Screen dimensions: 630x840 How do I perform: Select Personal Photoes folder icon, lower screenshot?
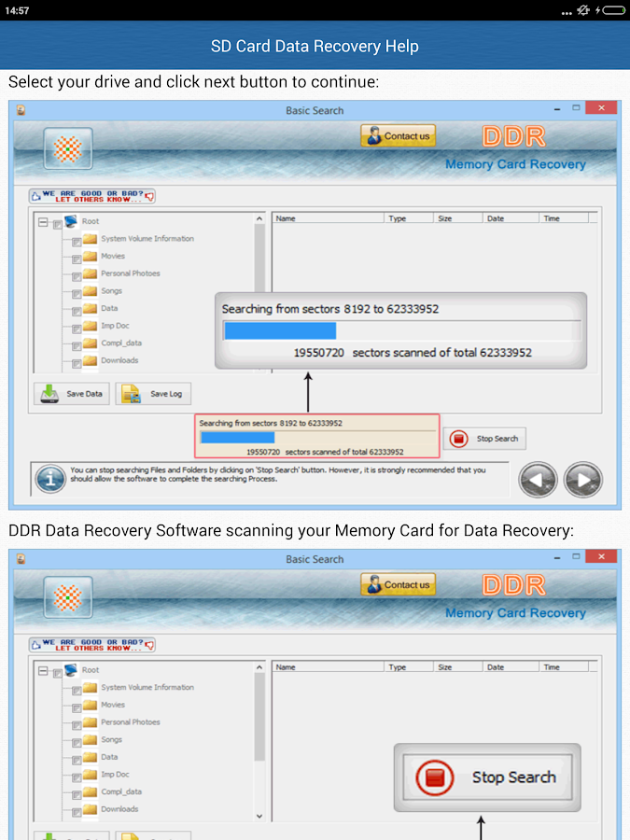tap(90, 721)
